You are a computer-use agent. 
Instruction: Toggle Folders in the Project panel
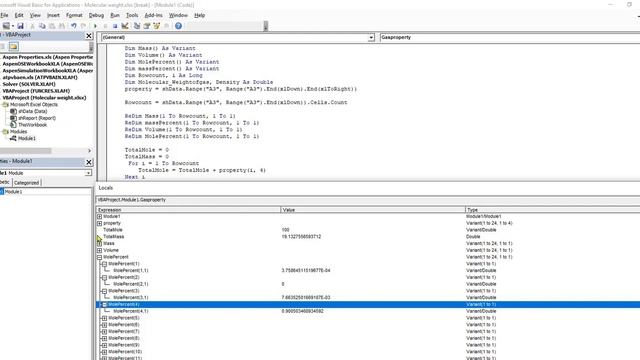pyautogui.click(x=13, y=46)
